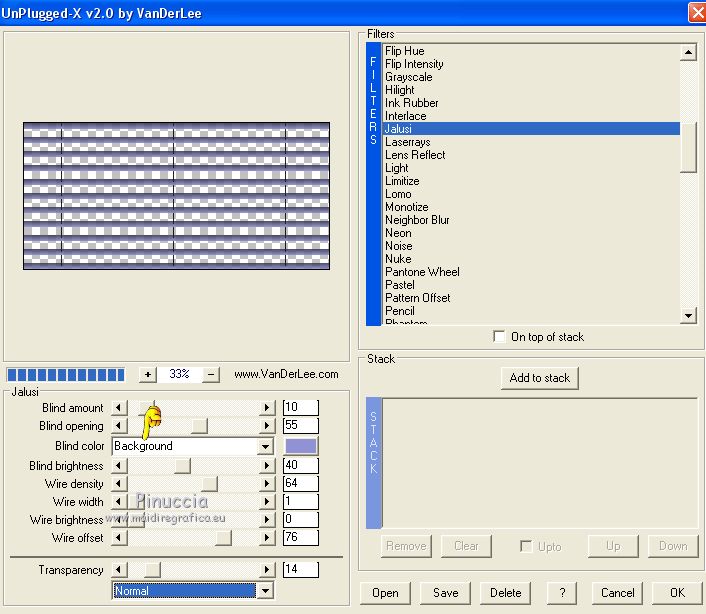Increase Blind opening with right arrow
The image size is (706, 614).
[267, 425]
